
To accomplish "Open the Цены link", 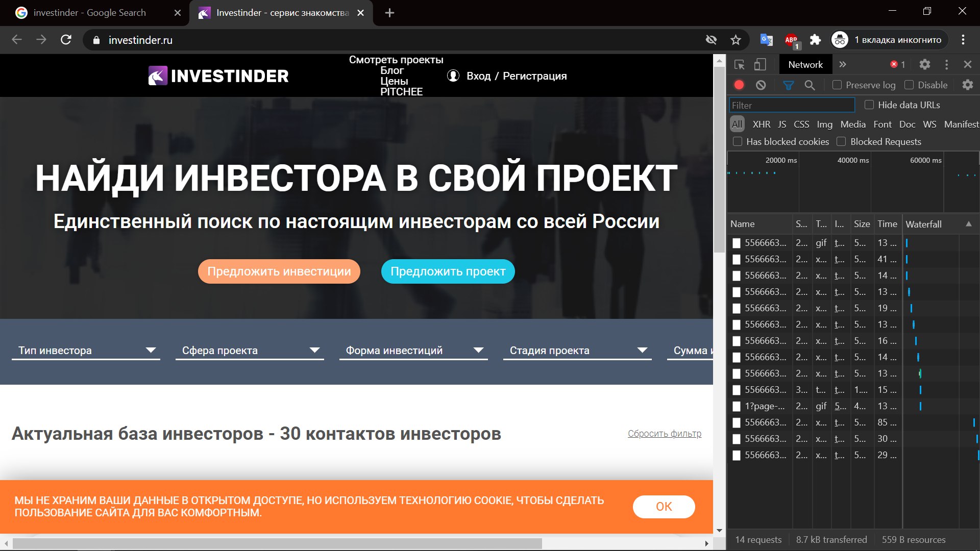I will coord(394,81).
